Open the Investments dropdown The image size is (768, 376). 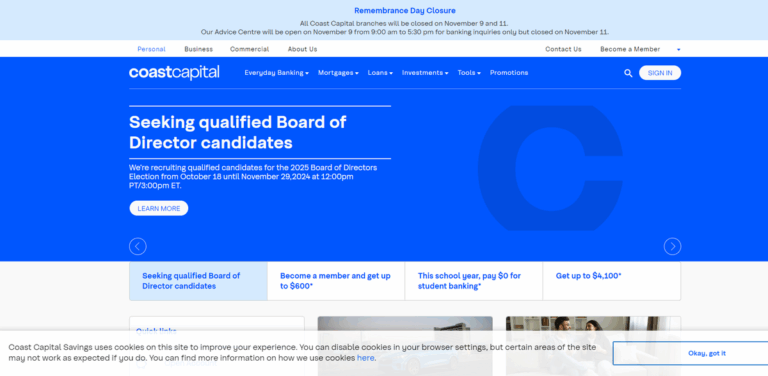[425, 72]
